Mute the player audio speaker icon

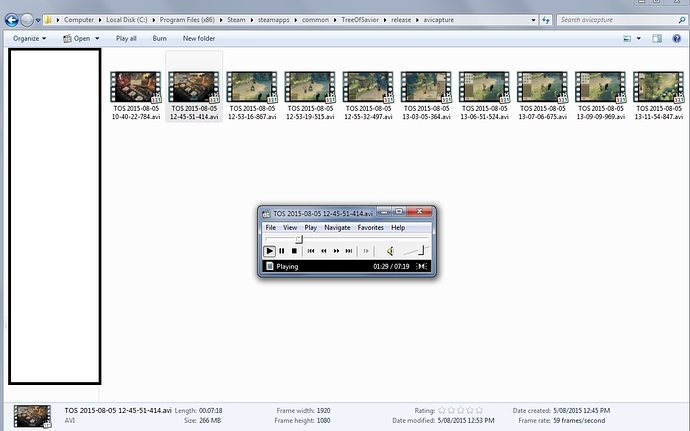point(390,251)
